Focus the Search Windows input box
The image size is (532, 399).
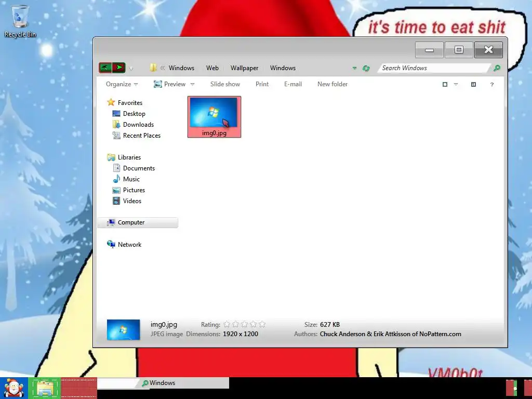click(434, 68)
